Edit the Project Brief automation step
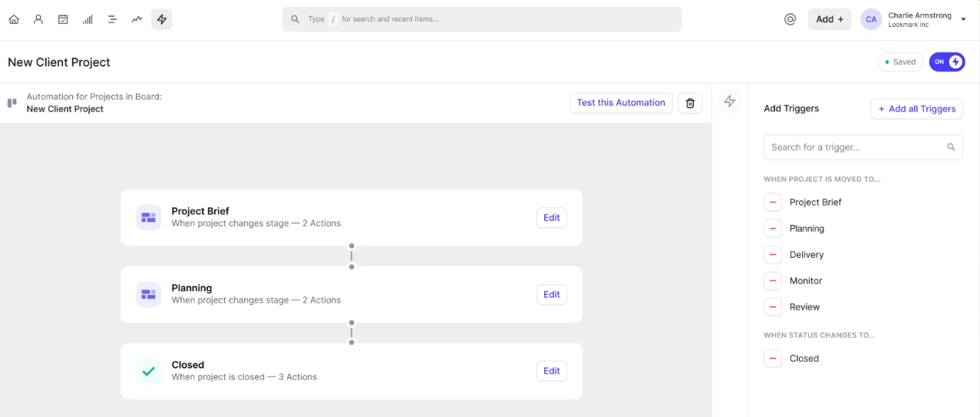This screenshot has height=417, width=980. pos(552,217)
